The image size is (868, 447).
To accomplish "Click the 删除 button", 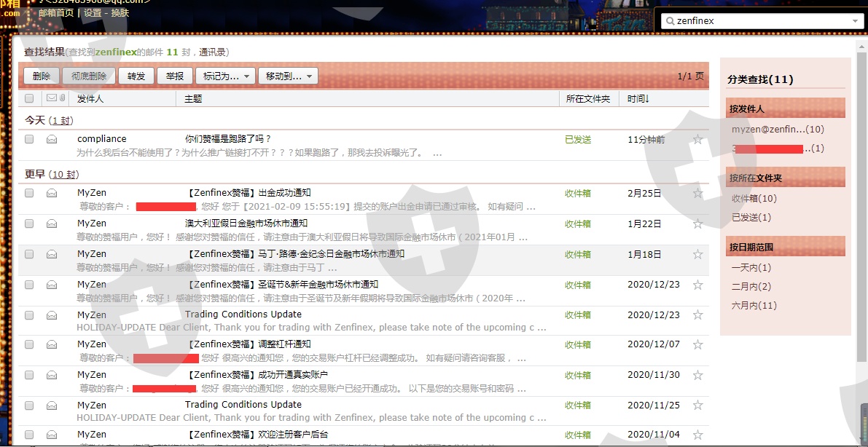I will click(42, 76).
